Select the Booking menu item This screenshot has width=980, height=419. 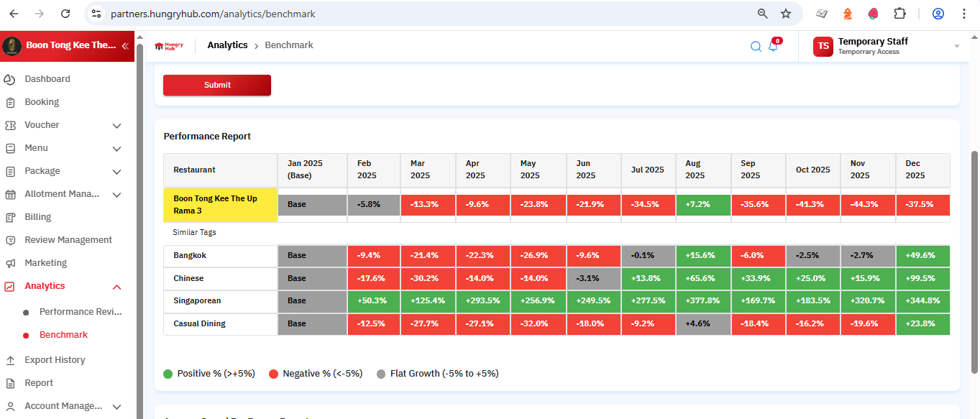[42, 102]
